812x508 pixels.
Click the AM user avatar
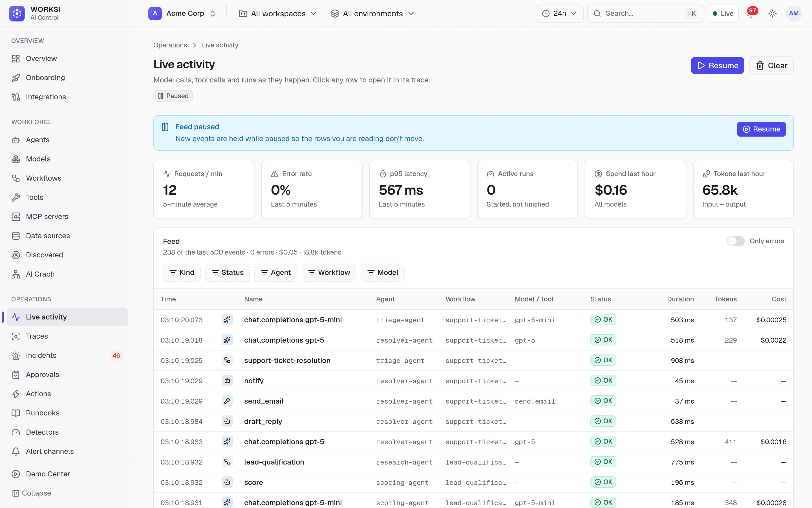[x=794, y=14]
